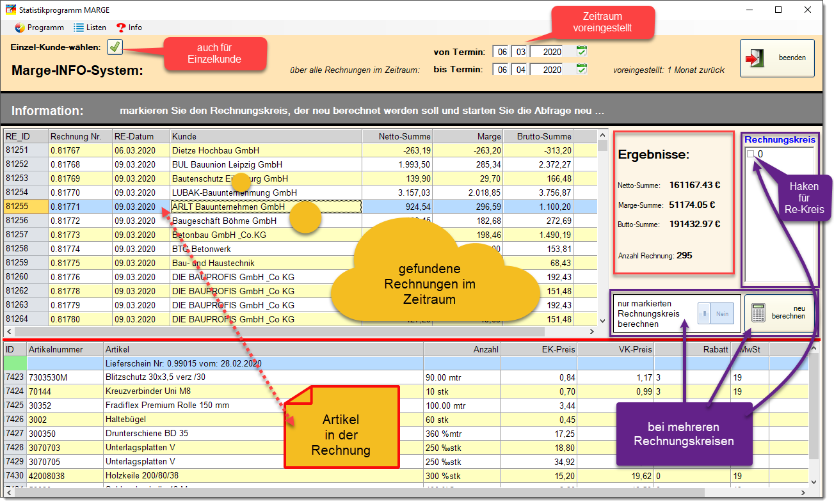Click Brutto-Summe value 3.756,87
This screenshot has width=834, height=504.
(x=538, y=193)
